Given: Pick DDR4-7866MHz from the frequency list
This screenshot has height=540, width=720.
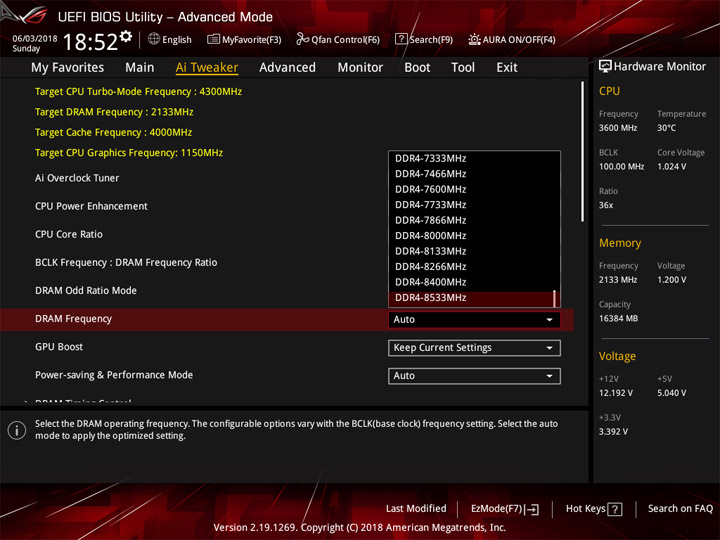Looking at the screenshot, I should tap(474, 220).
